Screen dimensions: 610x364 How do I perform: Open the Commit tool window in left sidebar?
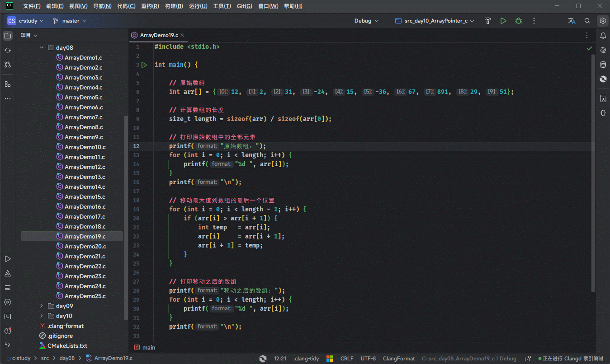tap(8, 50)
